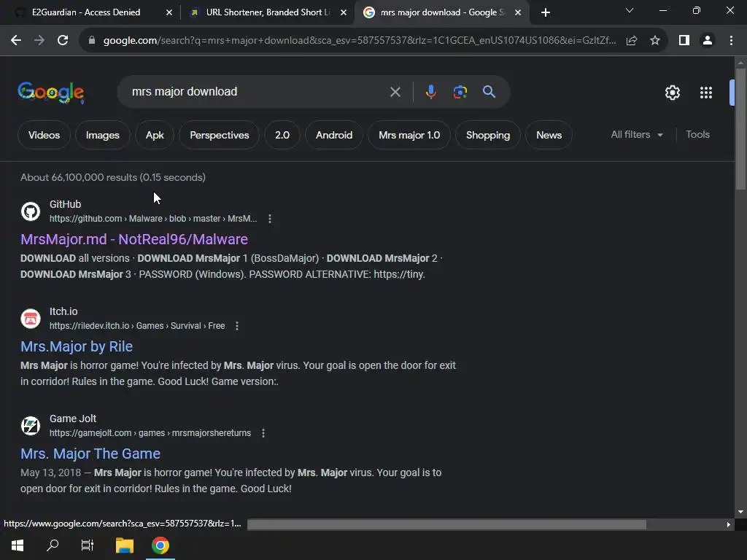This screenshot has width=747, height=560.
Task: Close the mrs major download tab
Action: pos(518,12)
